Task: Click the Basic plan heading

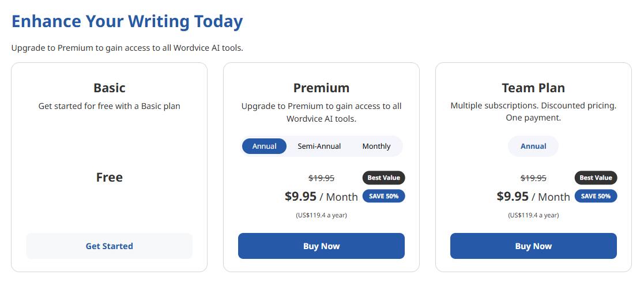Action: point(109,88)
